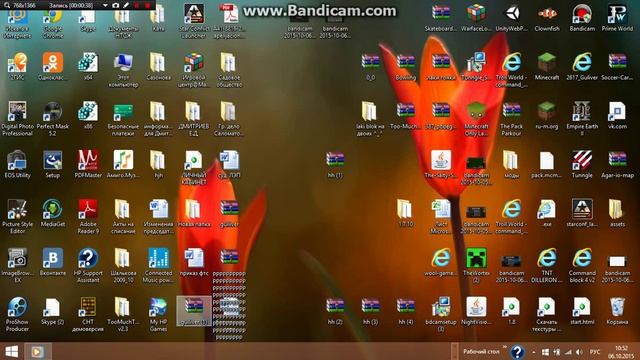Select the hh (4) archive
Viewport: 640px width, 360px height.
[x=405, y=311]
